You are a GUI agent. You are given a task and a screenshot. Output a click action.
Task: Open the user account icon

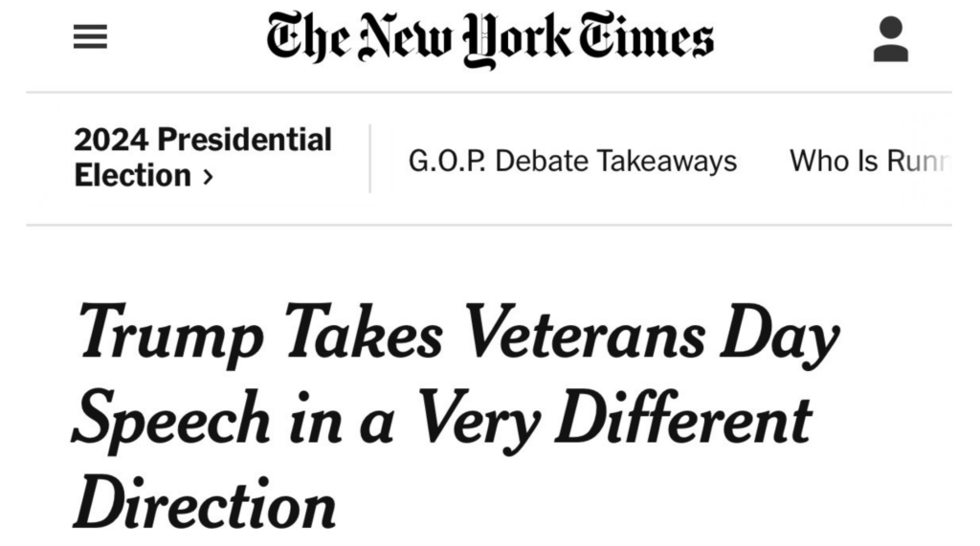pos(890,39)
